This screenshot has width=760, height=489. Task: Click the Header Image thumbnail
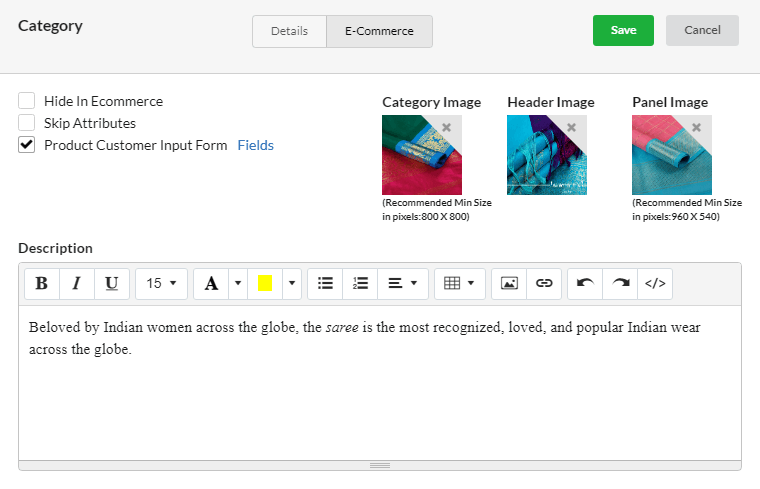547,155
